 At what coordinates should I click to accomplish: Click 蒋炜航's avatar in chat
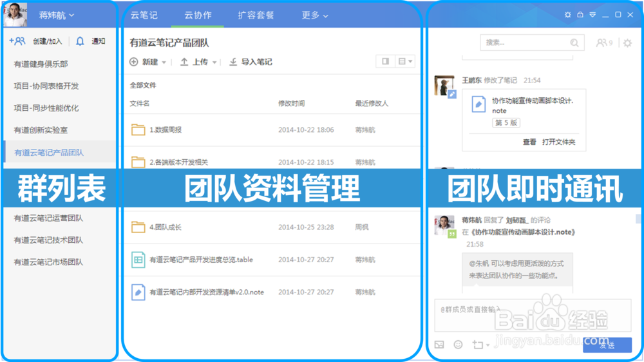tap(444, 225)
